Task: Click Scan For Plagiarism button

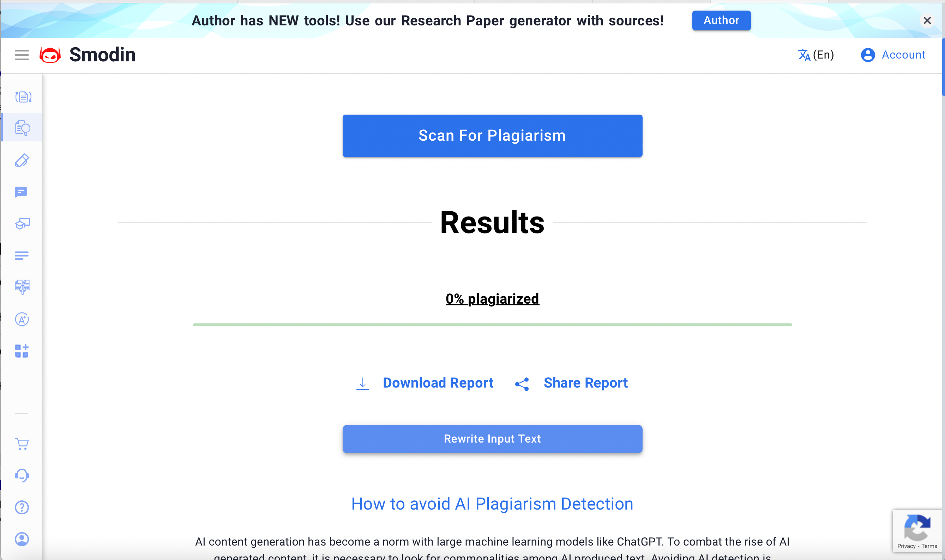Action: tap(492, 135)
